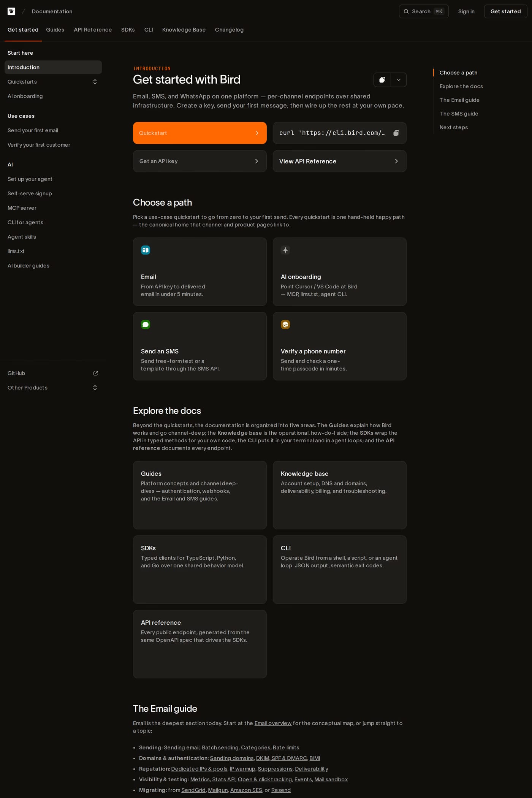This screenshot has height=798, width=532.
Task: Click the Documentation breadcrumb text
Action: point(52,11)
